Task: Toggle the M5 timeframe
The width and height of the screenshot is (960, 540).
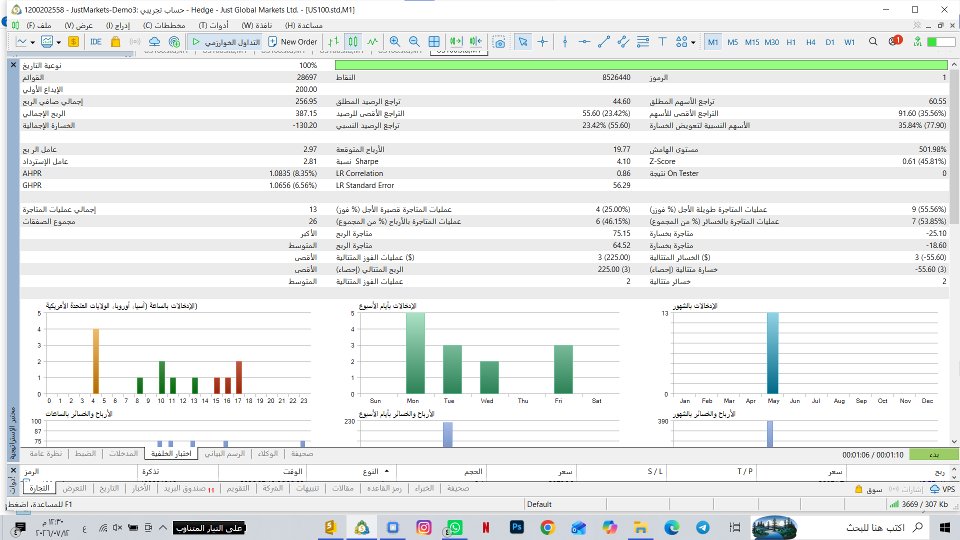Action: pyautogui.click(x=732, y=42)
